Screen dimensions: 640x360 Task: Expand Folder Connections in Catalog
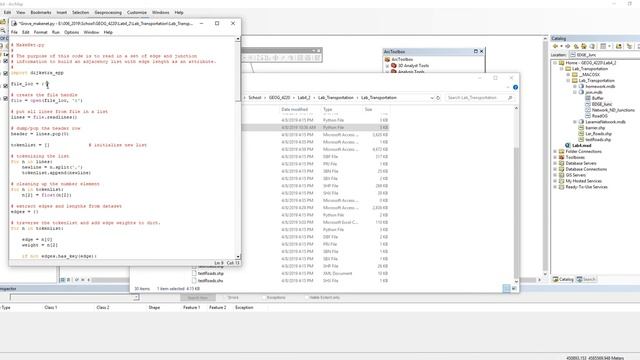[x=555, y=151]
